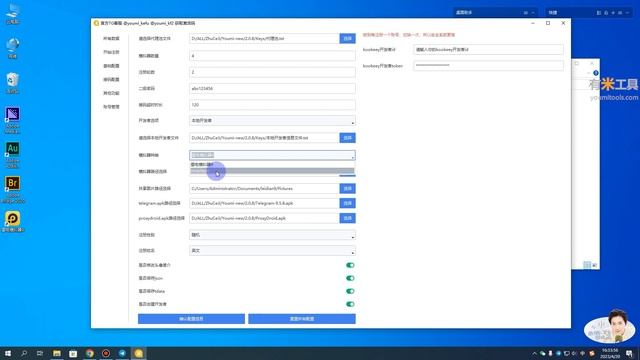Open the registration language dropdown
The height and width of the screenshot is (360, 640).
[x=272, y=251]
